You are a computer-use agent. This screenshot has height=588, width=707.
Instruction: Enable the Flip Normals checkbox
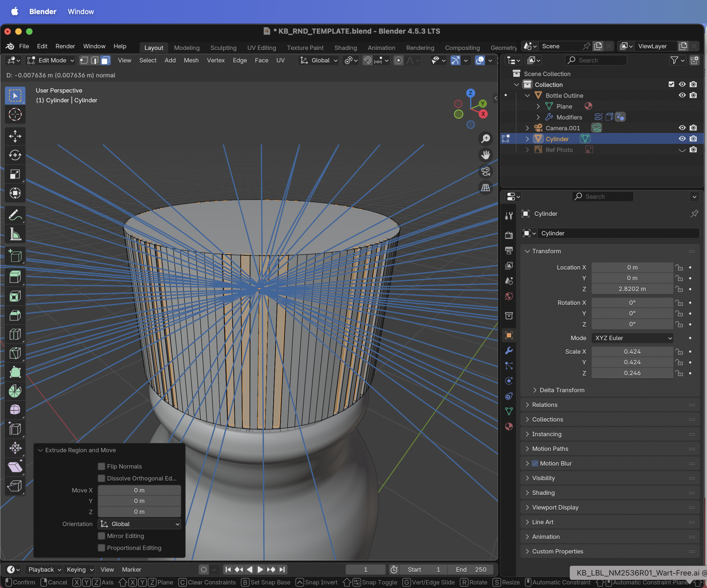101,466
